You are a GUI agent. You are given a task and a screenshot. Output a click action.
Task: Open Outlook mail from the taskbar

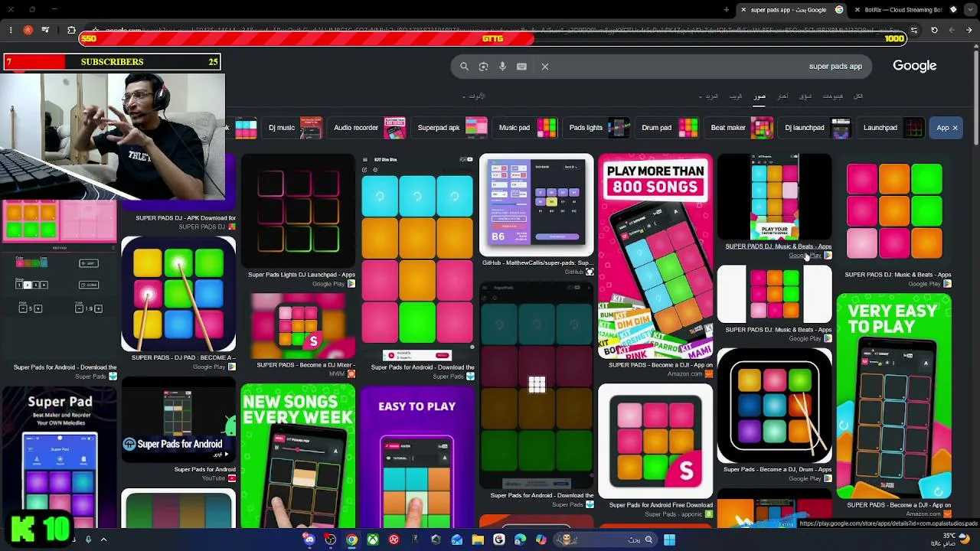[457, 540]
